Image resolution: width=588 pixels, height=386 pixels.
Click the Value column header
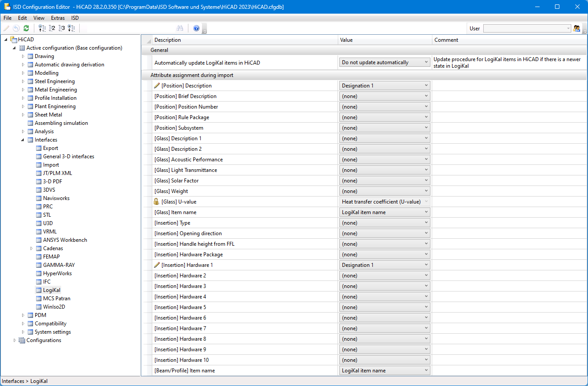(x=385, y=40)
